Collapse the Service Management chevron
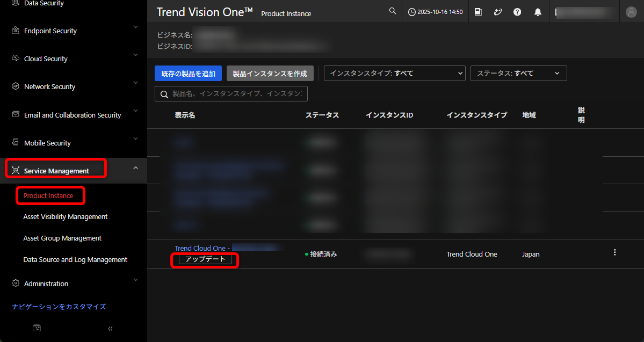644x342 pixels. coord(135,168)
